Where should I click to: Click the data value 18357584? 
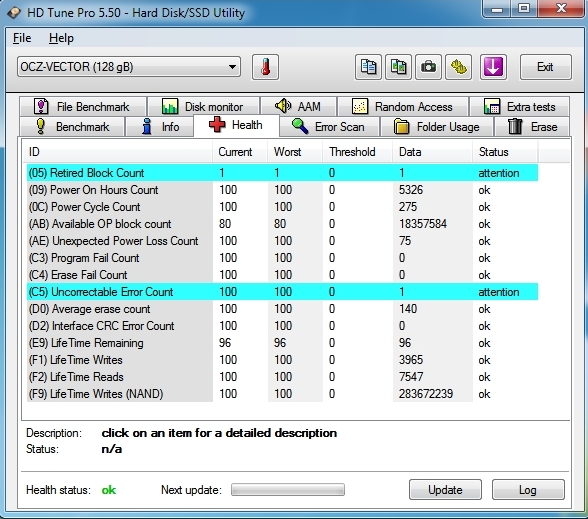pyautogui.click(x=423, y=224)
